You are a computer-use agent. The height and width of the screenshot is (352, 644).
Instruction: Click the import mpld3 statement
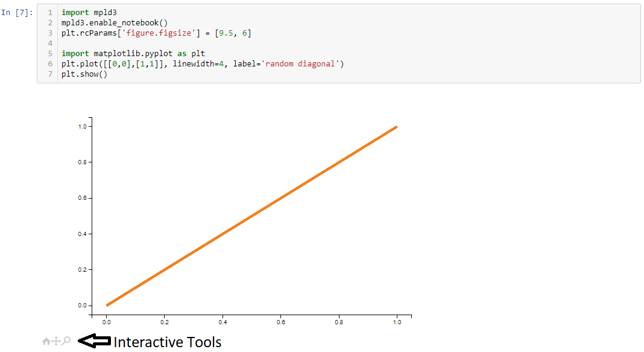(88, 12)
